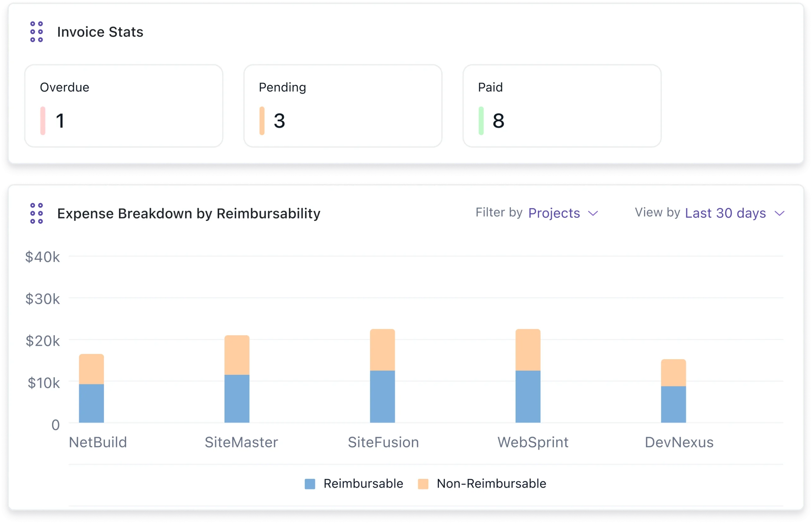
Task: Click the Expense Breakdown drag handle icon
Action: 36,213
